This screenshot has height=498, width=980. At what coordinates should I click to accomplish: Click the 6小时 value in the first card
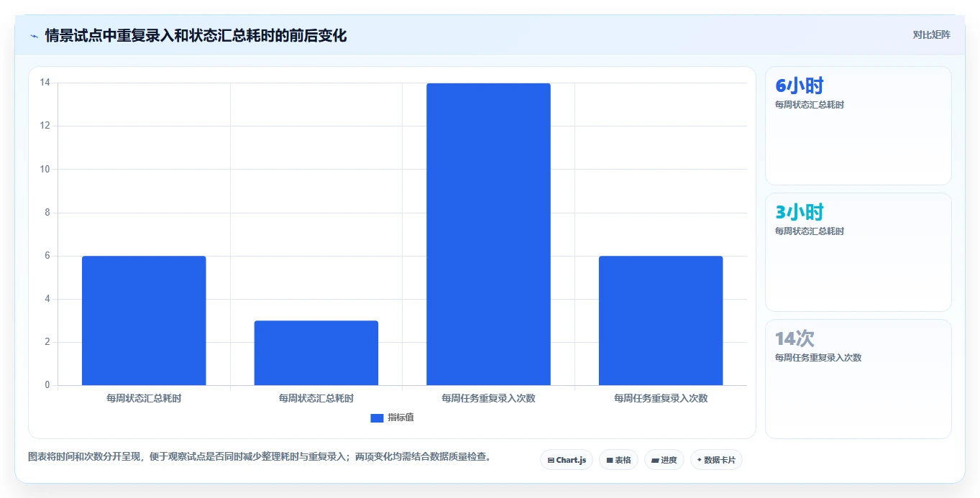click(799, 86)
